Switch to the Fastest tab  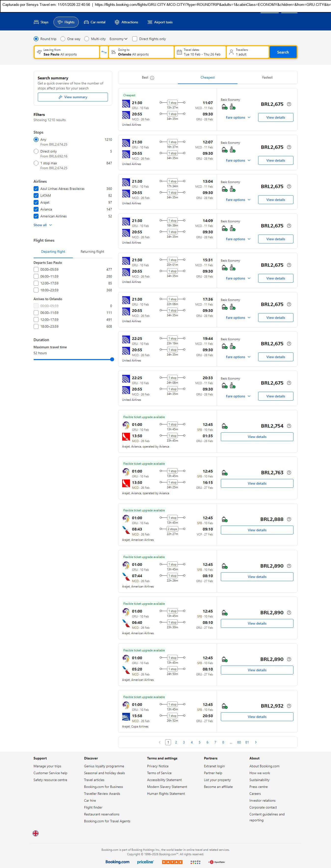267,78
